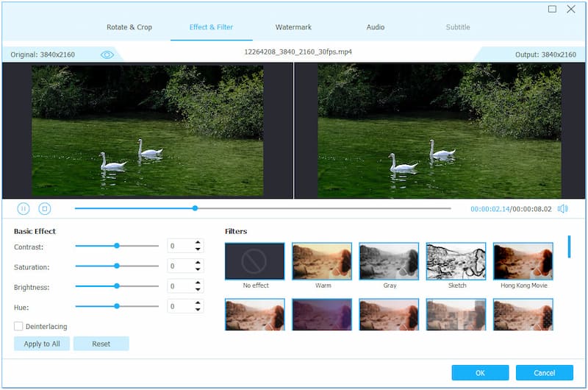The height and width of the screenshot is (390, 588).
Task: Enable the Deinterlacing checkbox
Action: (x=18, y=326)
